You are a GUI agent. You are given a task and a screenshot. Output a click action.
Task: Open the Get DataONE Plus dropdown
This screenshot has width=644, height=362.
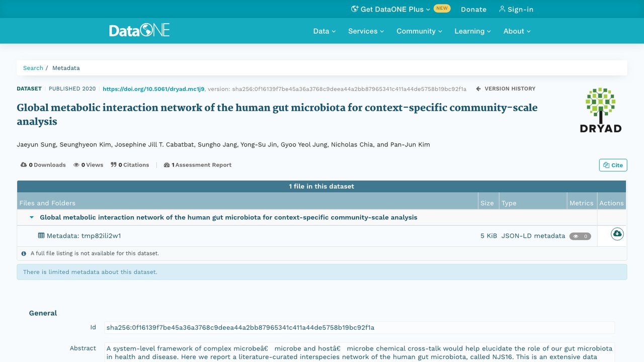(390, 9)
